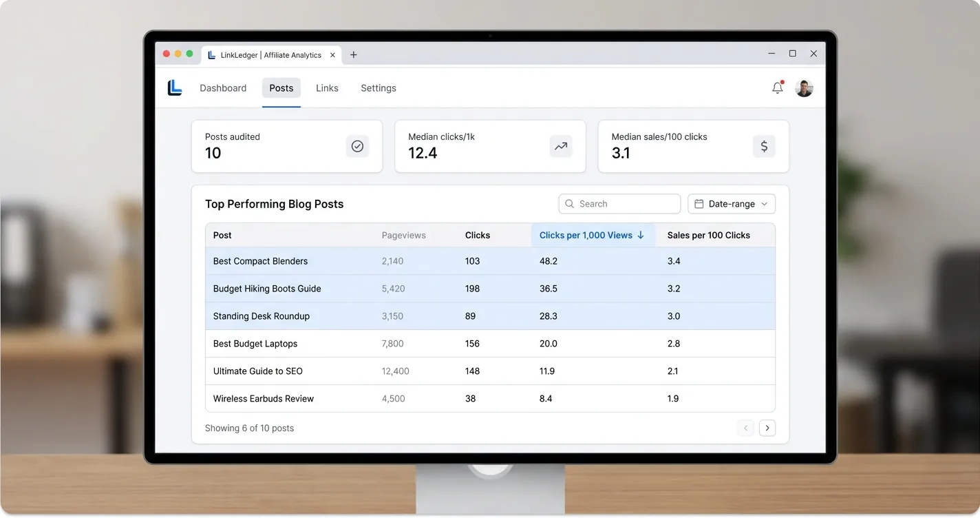Screen dimensions: 980x518
Task: Click the Median sales/100 clicks card
Action: pyautogui.click(x=694, y=146)
